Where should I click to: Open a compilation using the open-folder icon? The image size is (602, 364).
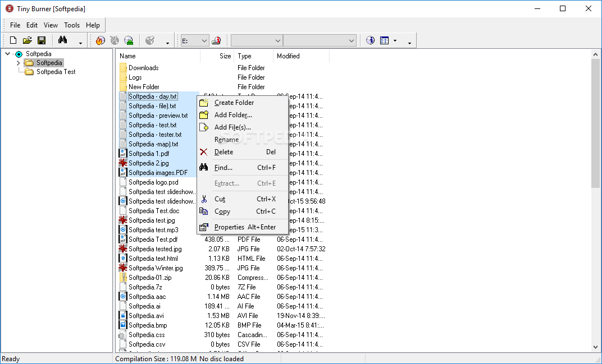(x=28, y=40)
